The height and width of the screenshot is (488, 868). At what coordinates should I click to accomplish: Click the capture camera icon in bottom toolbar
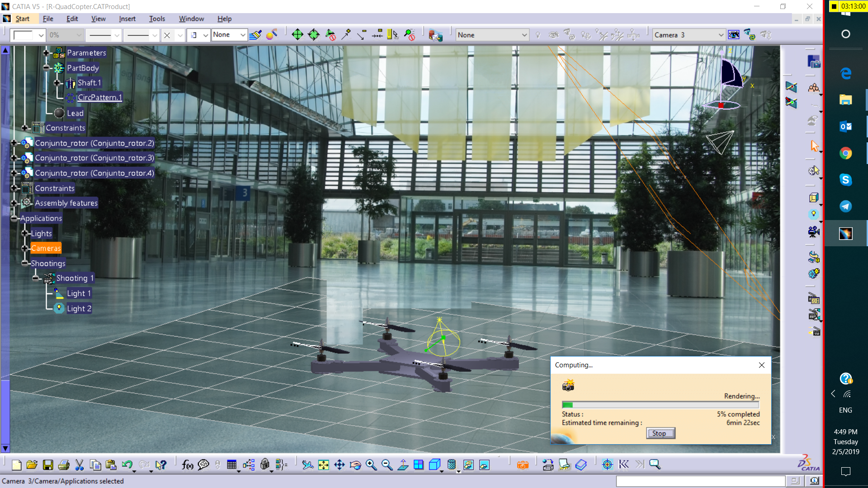(x=523, y=465)
